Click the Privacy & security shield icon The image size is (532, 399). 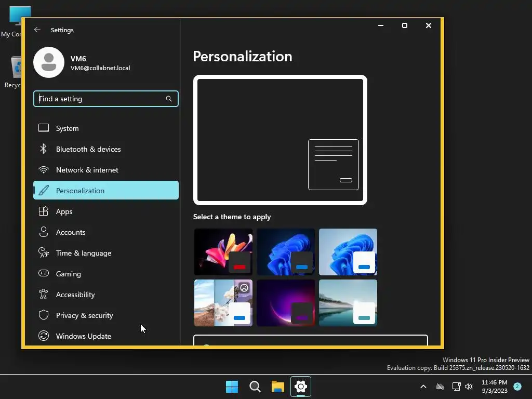tap(44, 315)
